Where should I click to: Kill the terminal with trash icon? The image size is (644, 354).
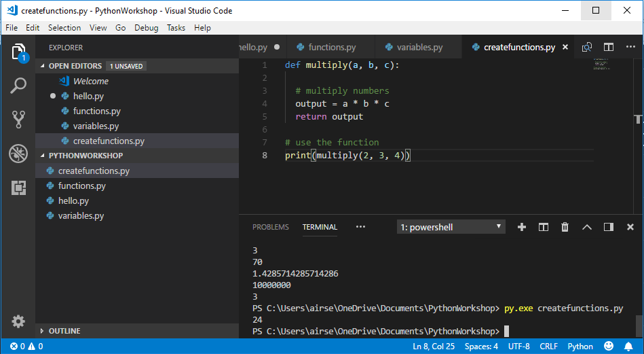click(x=565, y=227)
